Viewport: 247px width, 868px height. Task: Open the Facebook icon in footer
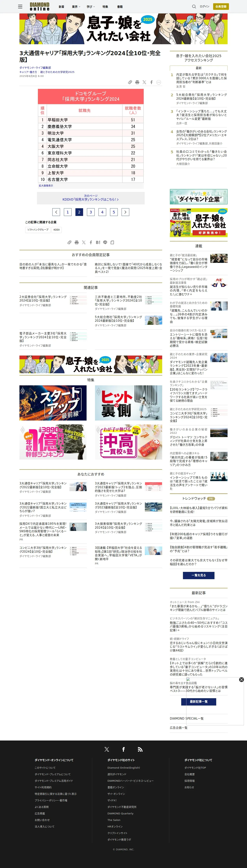(x=123, y=749)
